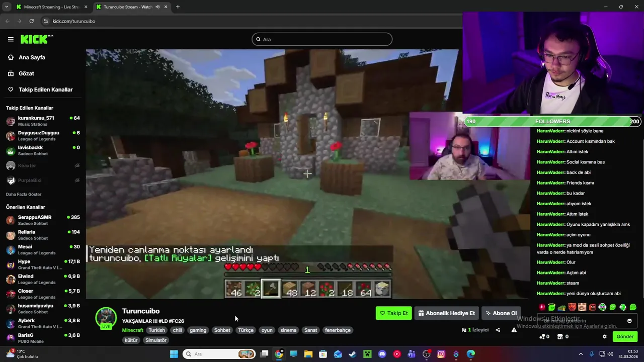The image size is (644, 362).
Task: Open Rellaria recommended channel
Action: pos(43,235)
